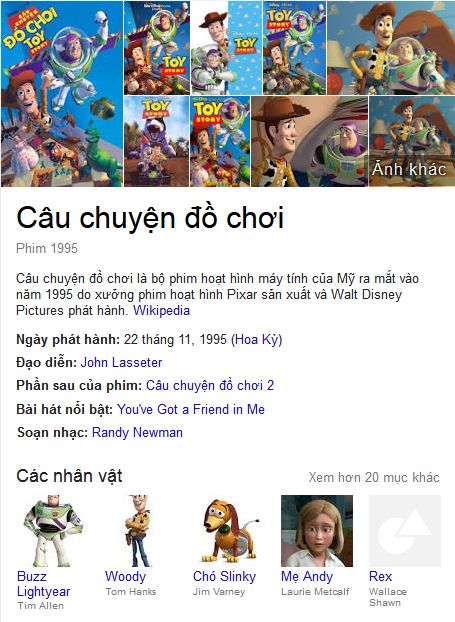The width and height of the screenshot is (455, 622).
Task: Click the Hoa Kỳ release country link
Action: pos(257,340)
